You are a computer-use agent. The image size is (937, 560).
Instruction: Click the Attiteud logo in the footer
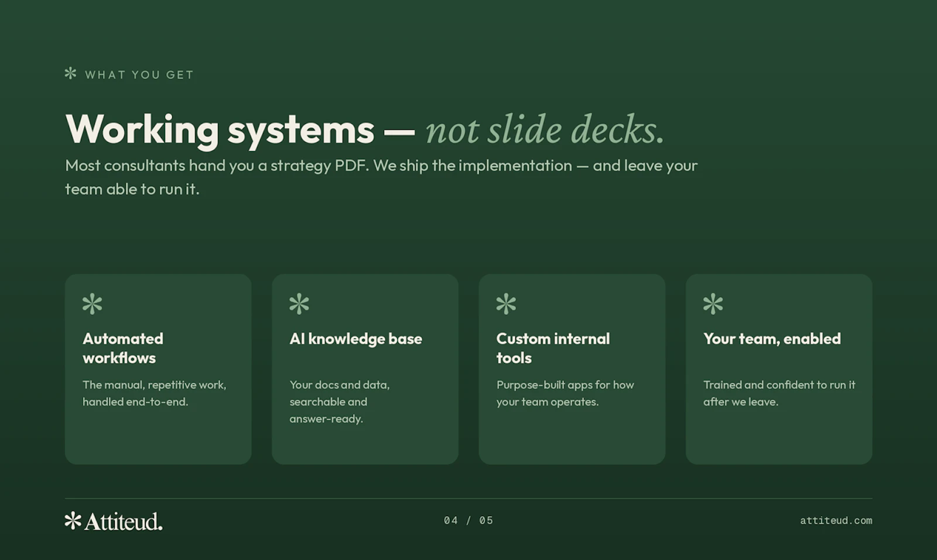pyautogui.click(x=114, y=521)
